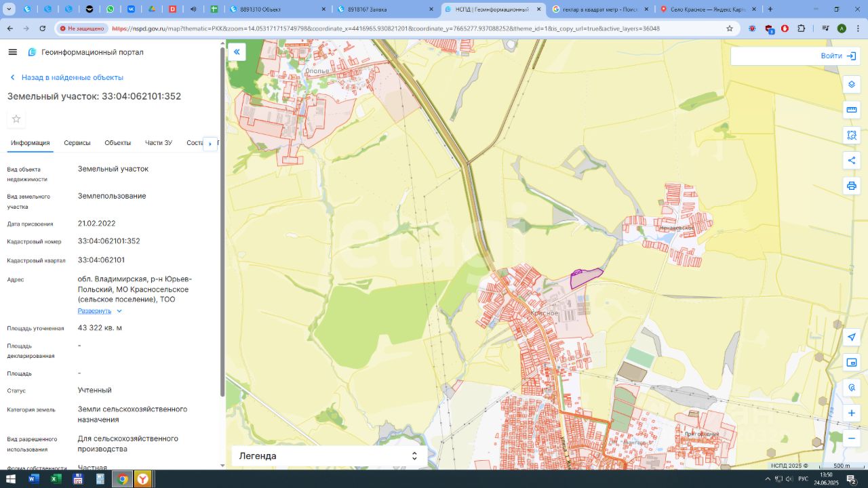Open Google Chrome from the Windows taskbar
Screen dimensions: 868x488
coord(122,479)
